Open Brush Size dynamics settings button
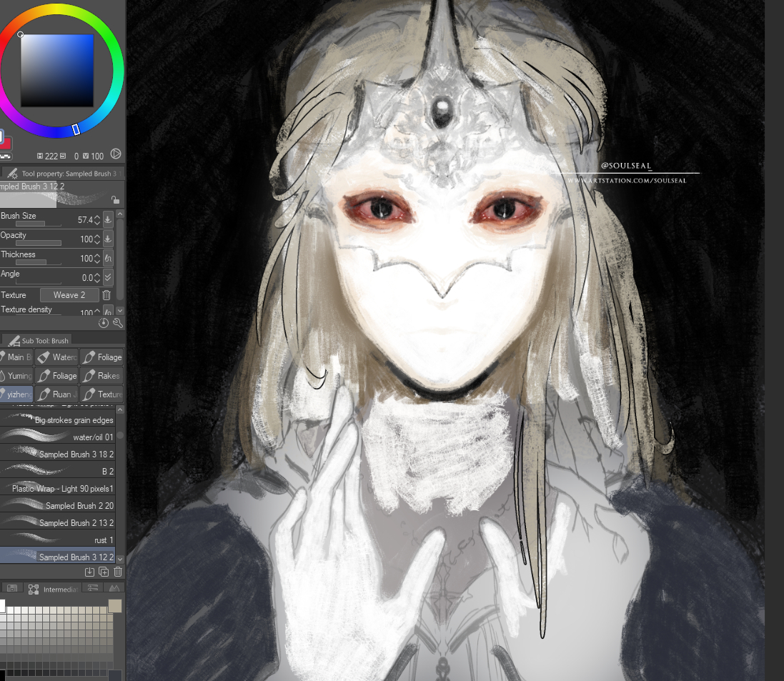Viewport: 784px width, 681px height. (x=108, y=219)
